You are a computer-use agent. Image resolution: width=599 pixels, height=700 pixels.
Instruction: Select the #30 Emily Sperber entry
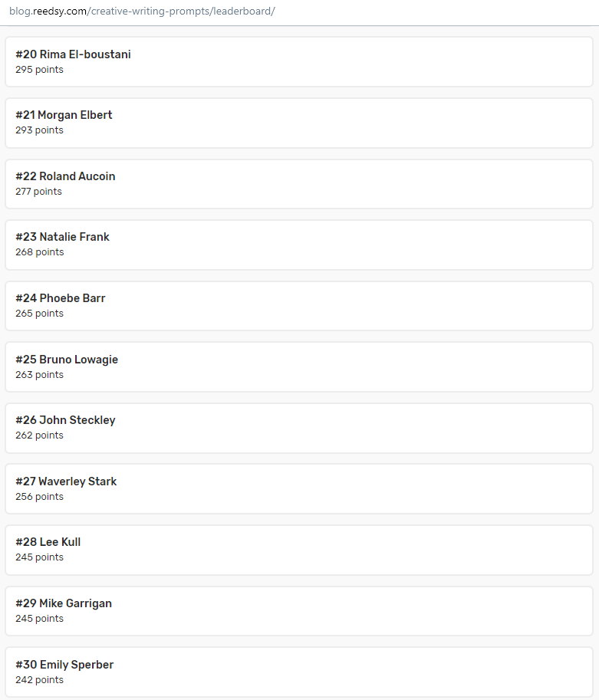coord(299,672)
